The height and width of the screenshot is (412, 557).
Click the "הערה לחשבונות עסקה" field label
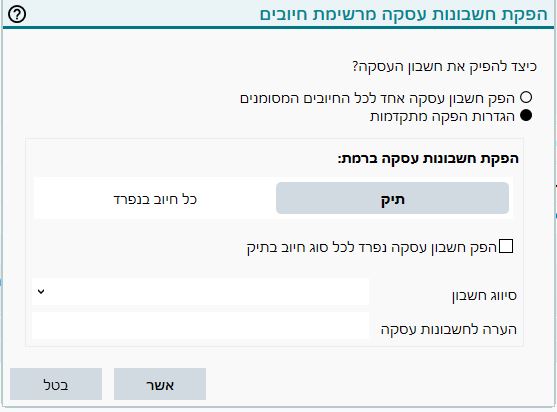click(x=449, y=329)
